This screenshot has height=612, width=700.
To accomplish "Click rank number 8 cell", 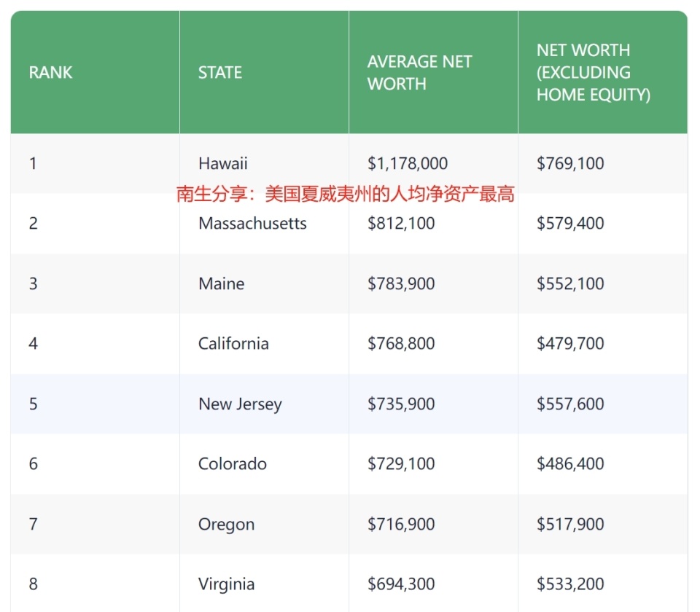I will point(34,584).
